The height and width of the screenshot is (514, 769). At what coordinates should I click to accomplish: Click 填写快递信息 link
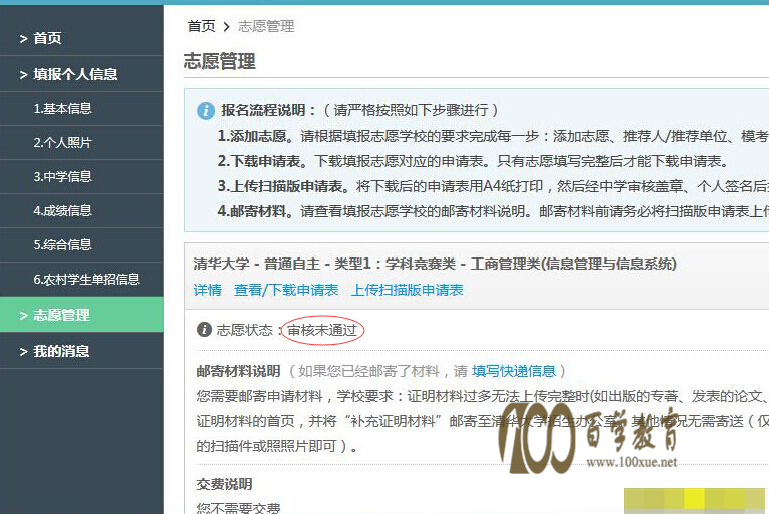click(x=514, y=371)
